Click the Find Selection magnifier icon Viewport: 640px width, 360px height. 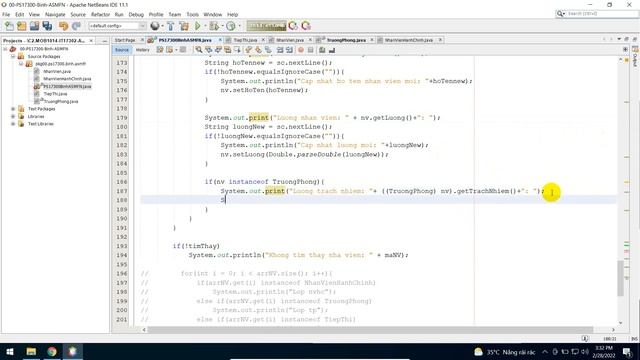[x=199, y=50]
